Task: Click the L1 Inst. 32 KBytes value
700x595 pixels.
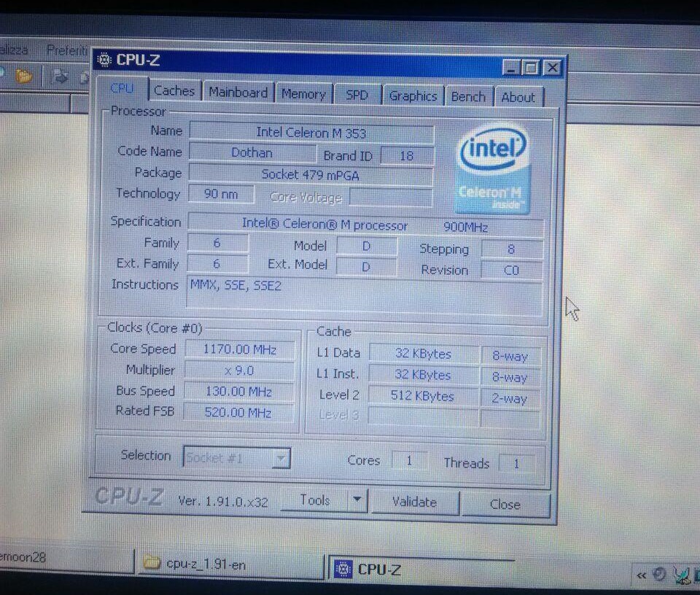Action: click(423, 375)
